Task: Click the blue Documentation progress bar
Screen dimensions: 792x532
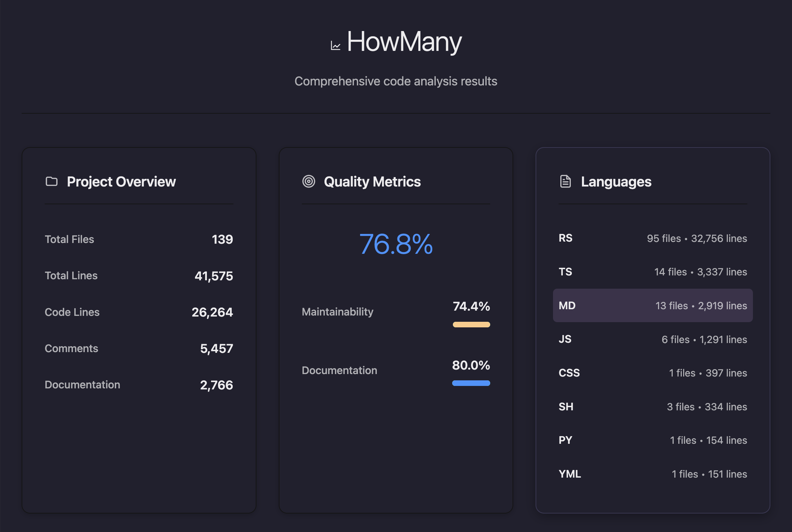Action: pyautogui.click(x=471, y=383)
